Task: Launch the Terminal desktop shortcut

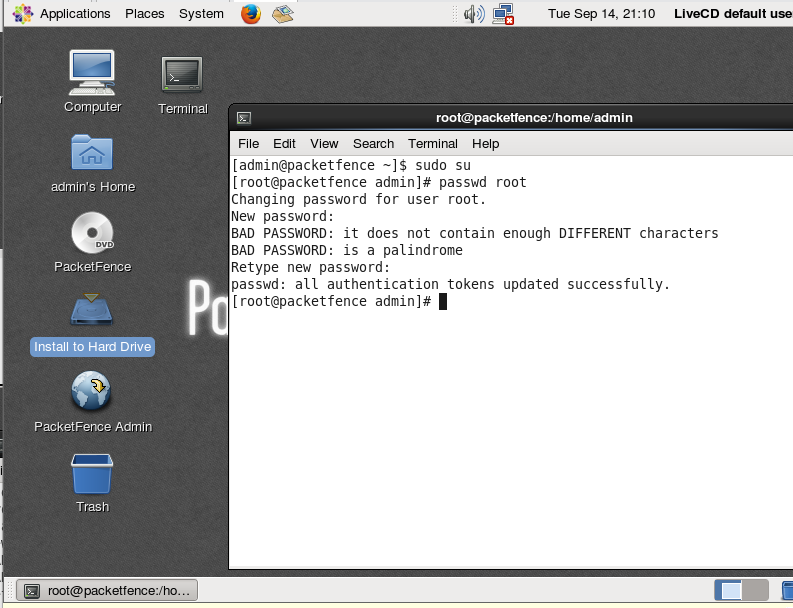Action: [x=182, y=74]
